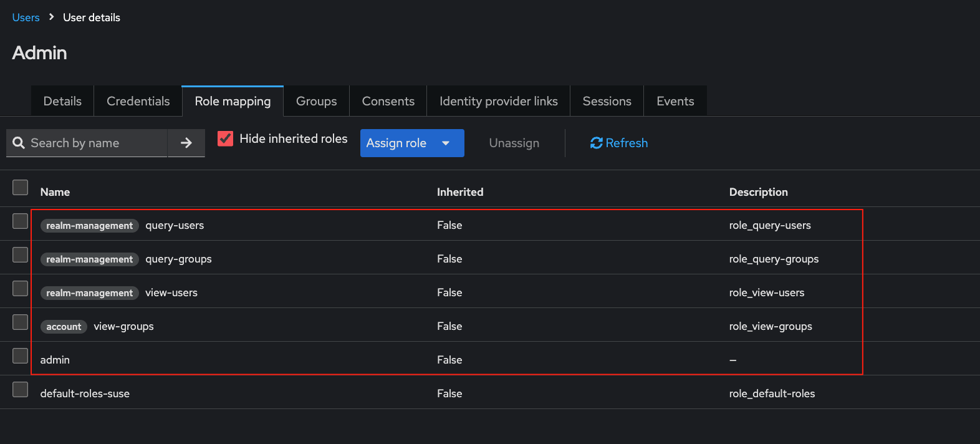980x444 pixels.
Task: Toggle the select-all header checkbox
Action: [21, 188]
